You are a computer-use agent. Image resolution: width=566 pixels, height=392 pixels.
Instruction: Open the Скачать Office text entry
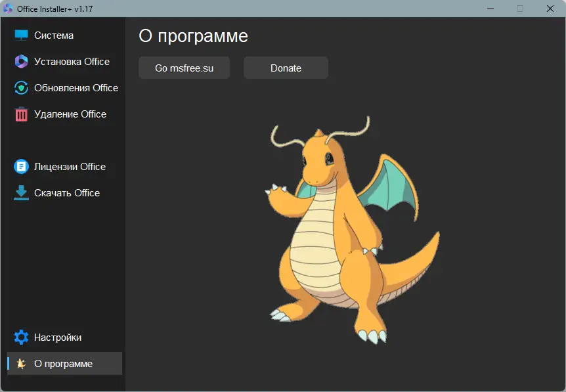67,193
